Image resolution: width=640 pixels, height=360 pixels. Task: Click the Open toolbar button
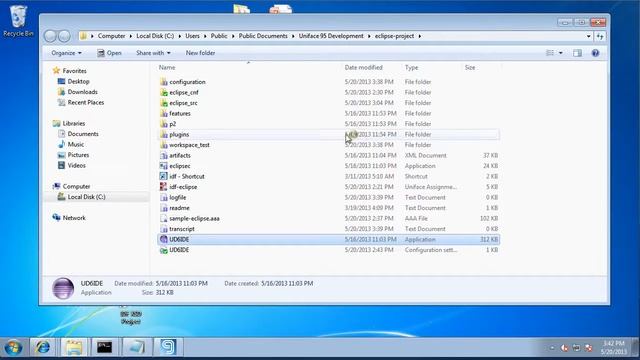click(109, 53)
